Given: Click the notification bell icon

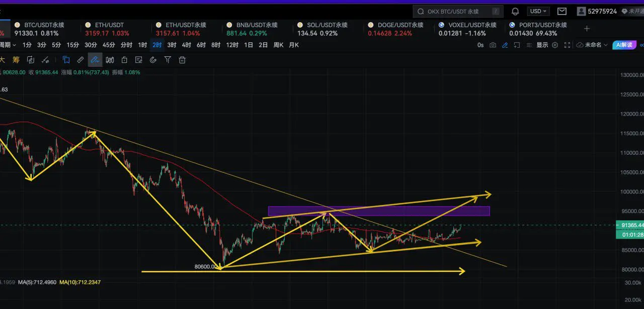Looking at the screenshot, I should click(515, 11).
